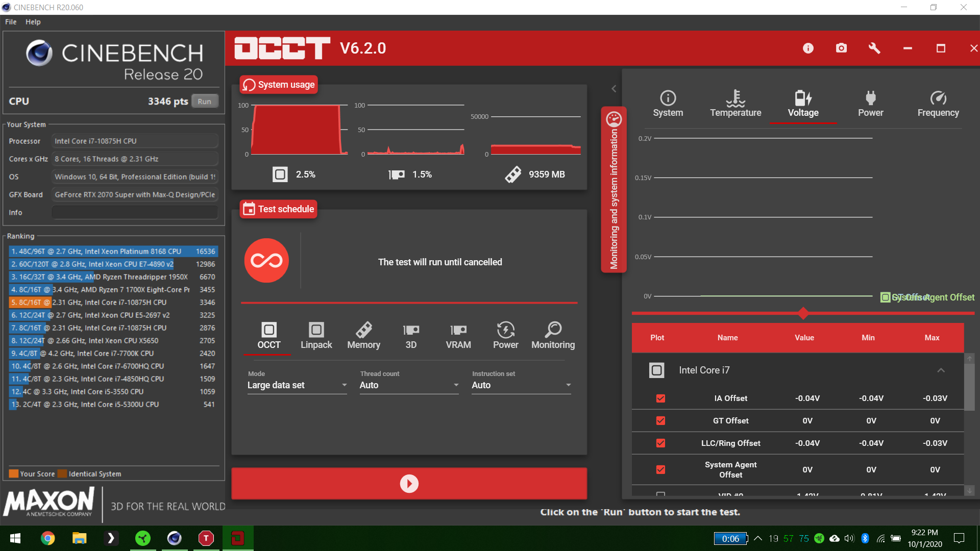Open the Instruction set dropdown
This screenshot has height=551, width=980.
click(521, 385)
